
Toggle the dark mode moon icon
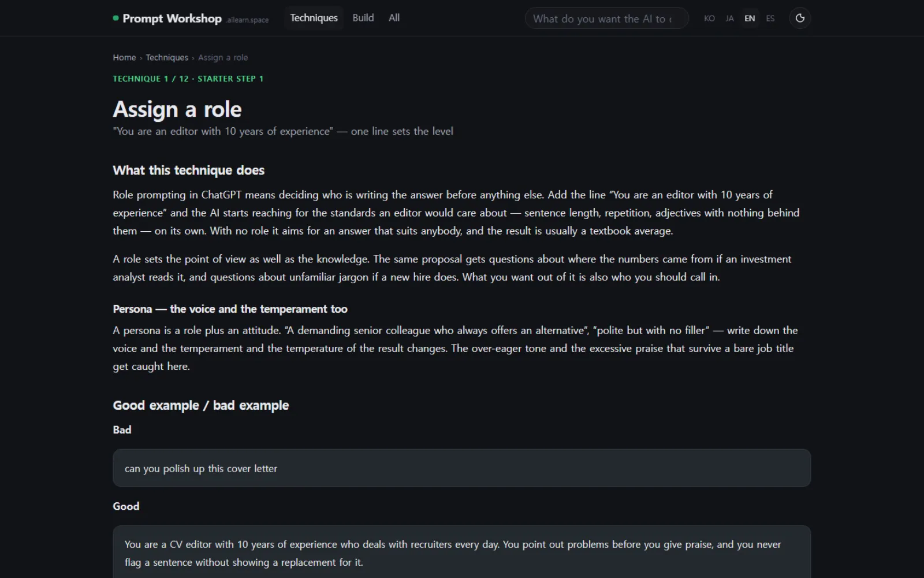pos(800,18)
